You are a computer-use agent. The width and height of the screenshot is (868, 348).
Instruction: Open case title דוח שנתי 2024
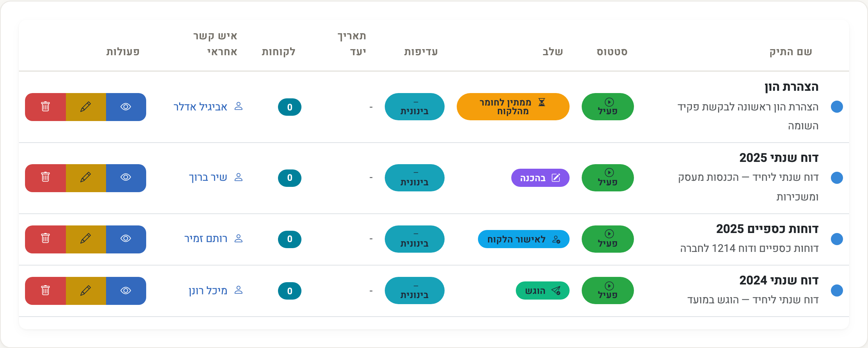click(779, 280)
